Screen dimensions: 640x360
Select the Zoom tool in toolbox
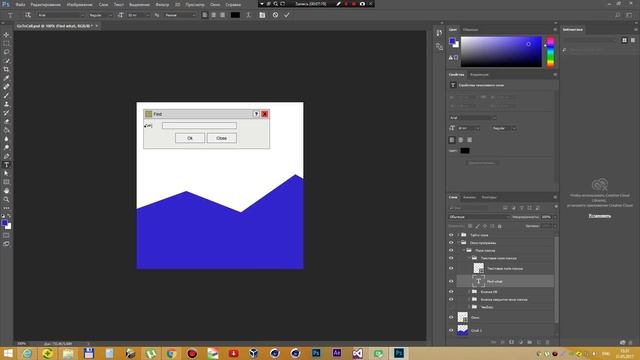coord(6,199)
